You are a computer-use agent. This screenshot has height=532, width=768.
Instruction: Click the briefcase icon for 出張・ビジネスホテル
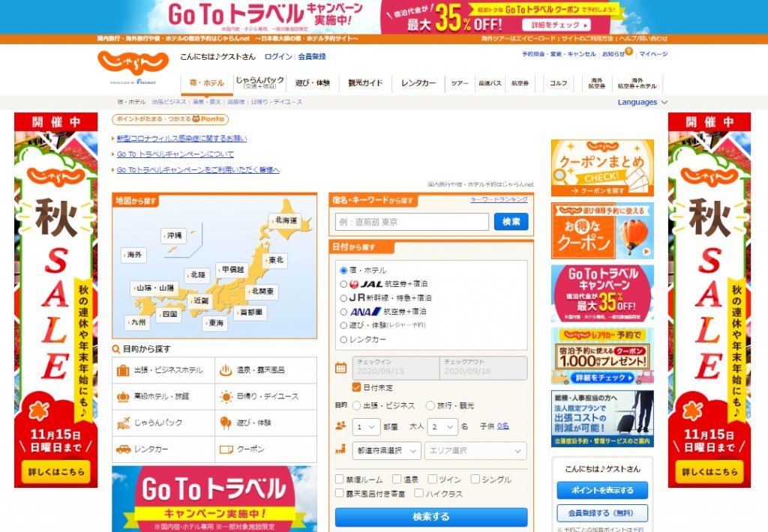(x=123, y=370)
